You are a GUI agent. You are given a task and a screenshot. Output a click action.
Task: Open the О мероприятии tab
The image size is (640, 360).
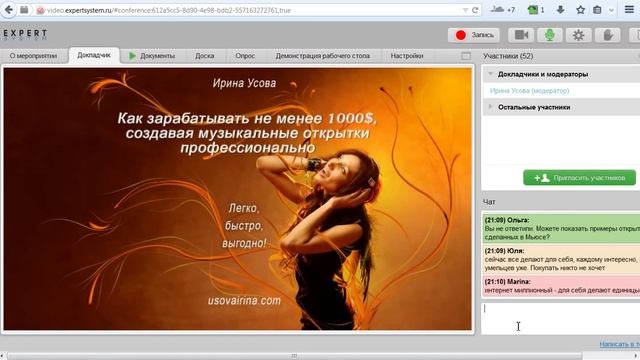click(x=33, y=56)
